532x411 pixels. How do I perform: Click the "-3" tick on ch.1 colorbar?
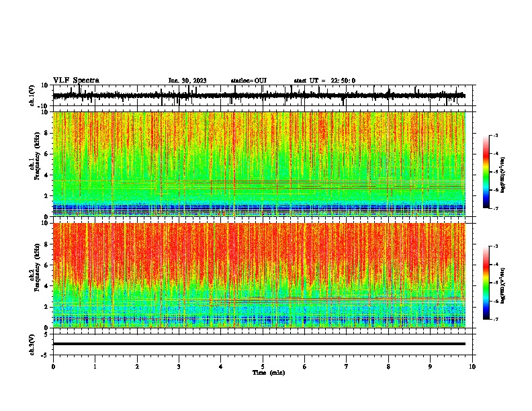495,135
